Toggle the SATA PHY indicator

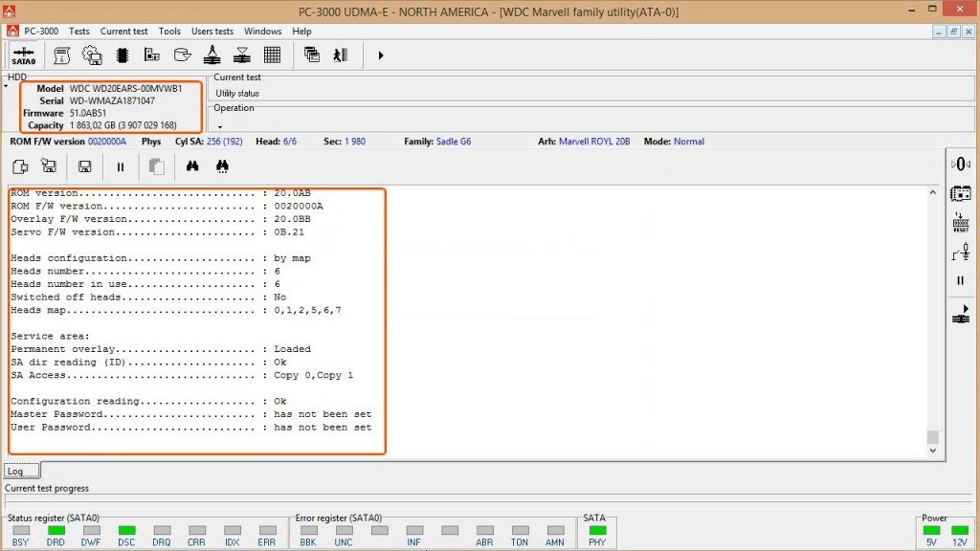point(597,530)
